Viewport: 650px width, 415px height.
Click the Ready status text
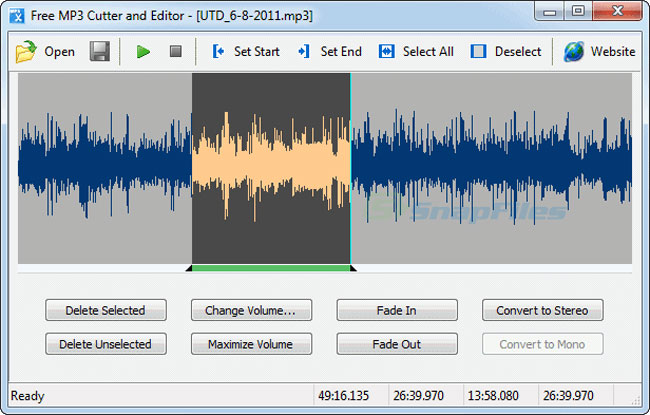27,396
